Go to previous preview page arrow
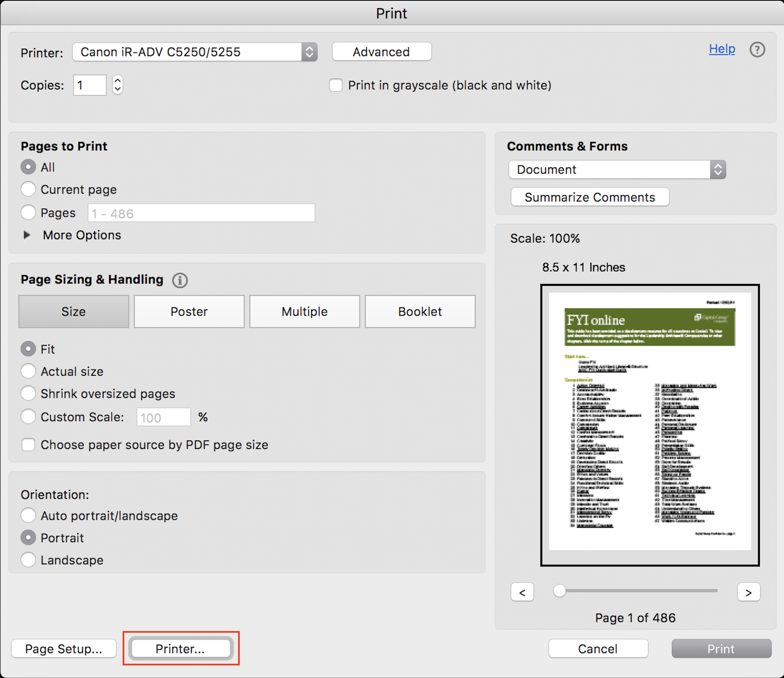Viewport: 784px width, 678px height. [522, 592]
